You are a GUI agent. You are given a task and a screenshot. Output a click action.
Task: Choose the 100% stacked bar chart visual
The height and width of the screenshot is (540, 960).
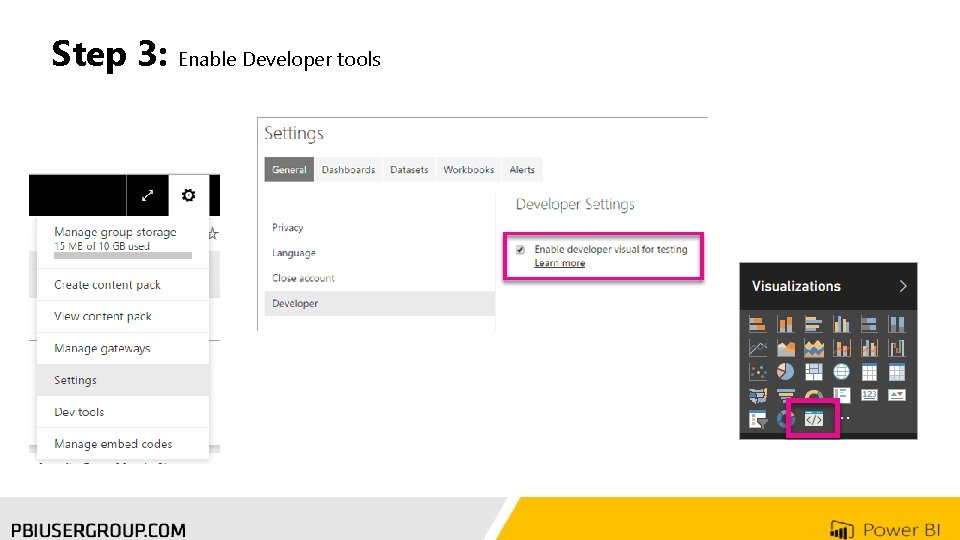[x=869, y=324]
